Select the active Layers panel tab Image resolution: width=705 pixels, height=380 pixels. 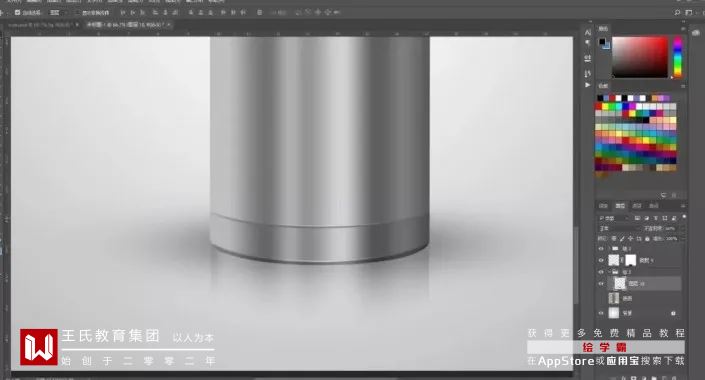click(x=620, y=206)
